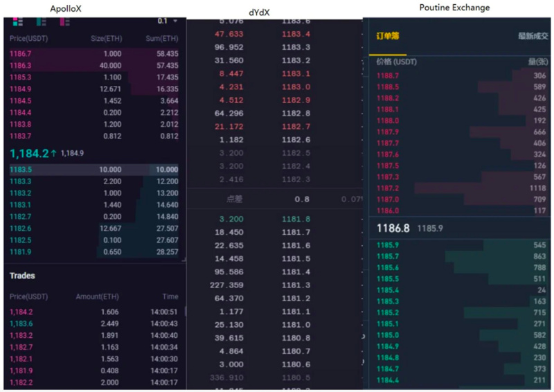This screenshot has height=392, width=554.
Task: Select ApolloX trade at 14:00:43
Action: (94, 323)
